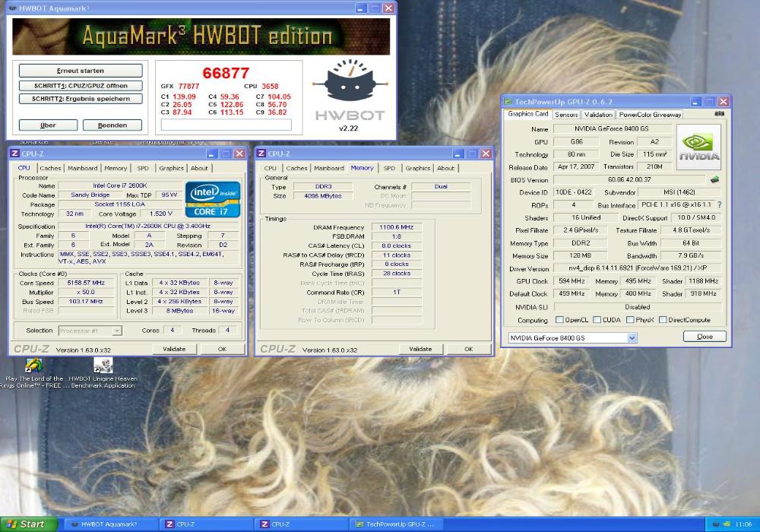Click the first CPU-Z taskbar button

[207, 524]
